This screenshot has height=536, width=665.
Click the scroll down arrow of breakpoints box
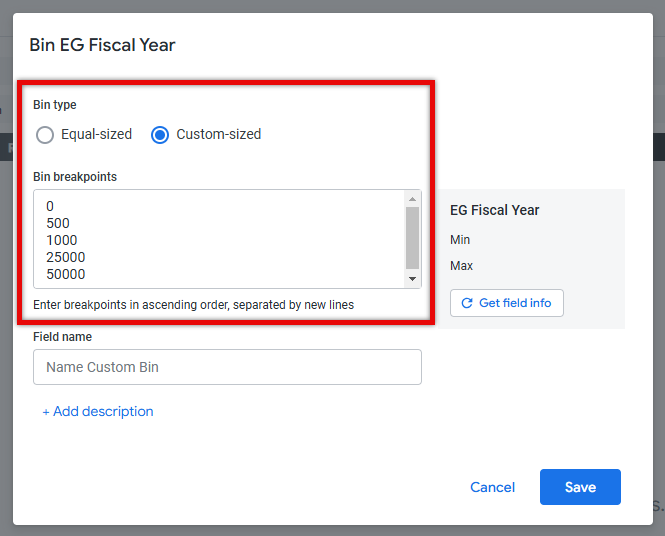(x=412, y=279)
